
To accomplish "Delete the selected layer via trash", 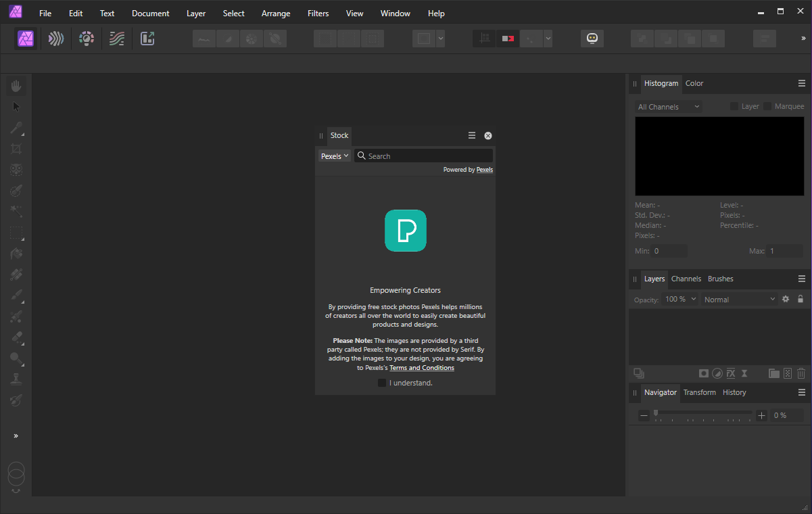I will pyautogui.click(x=801, y=373).
